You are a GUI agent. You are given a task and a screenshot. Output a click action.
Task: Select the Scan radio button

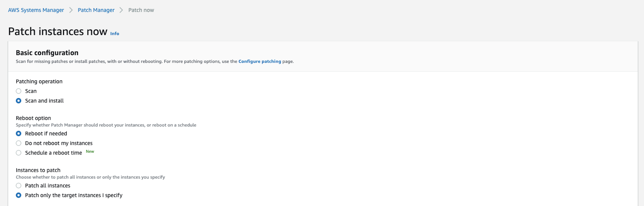[x=19, y=91]
